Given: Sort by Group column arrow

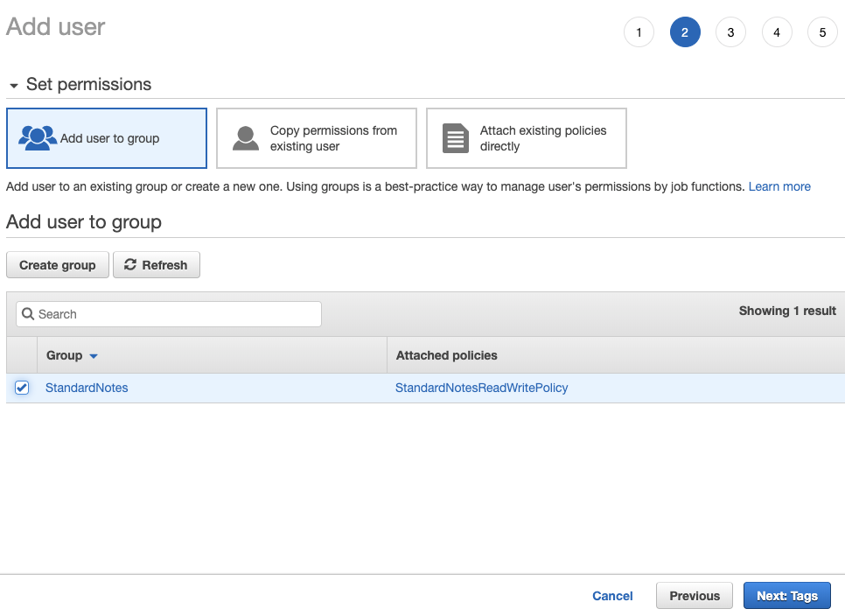Looking at the screenshot, I should 94,356.
